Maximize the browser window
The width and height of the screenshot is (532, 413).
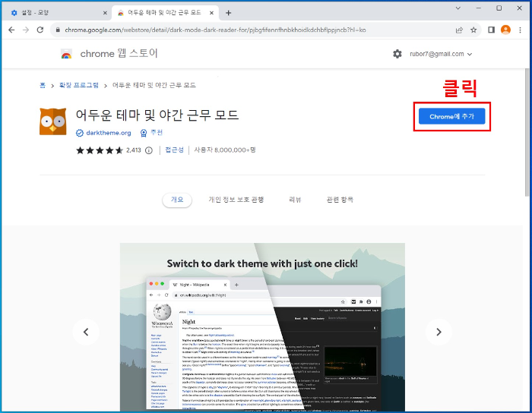499,8
